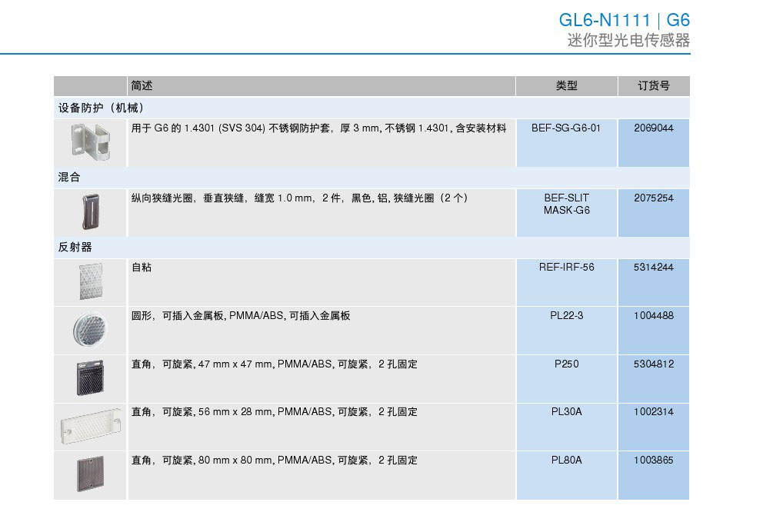The height and width of the screenshot is (532, 763).
Task: Select order number 1003865
Action: click(654, 460)
